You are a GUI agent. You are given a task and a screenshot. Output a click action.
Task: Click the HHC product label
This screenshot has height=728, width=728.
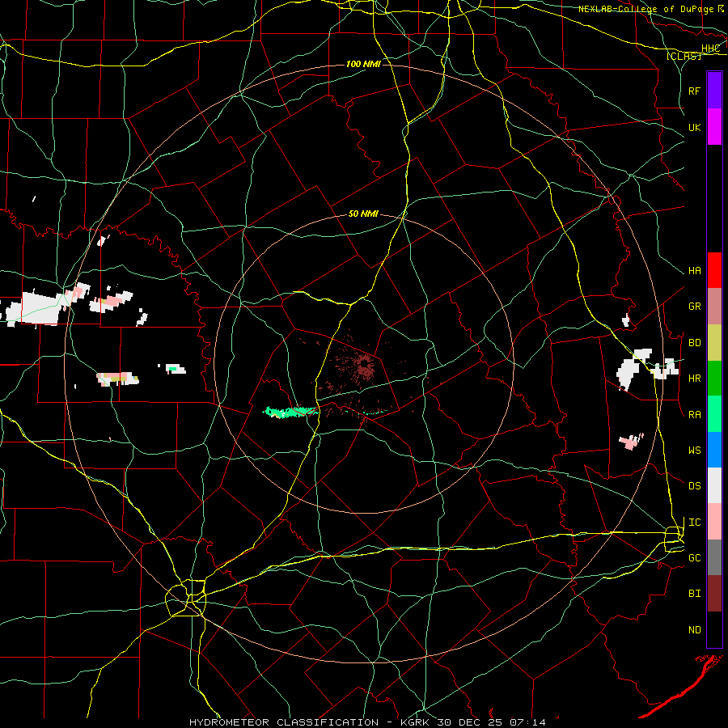711,49
